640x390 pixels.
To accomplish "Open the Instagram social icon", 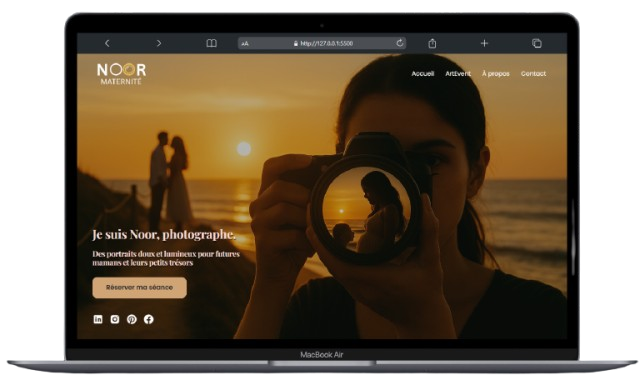I will click(x=115, y=319).
